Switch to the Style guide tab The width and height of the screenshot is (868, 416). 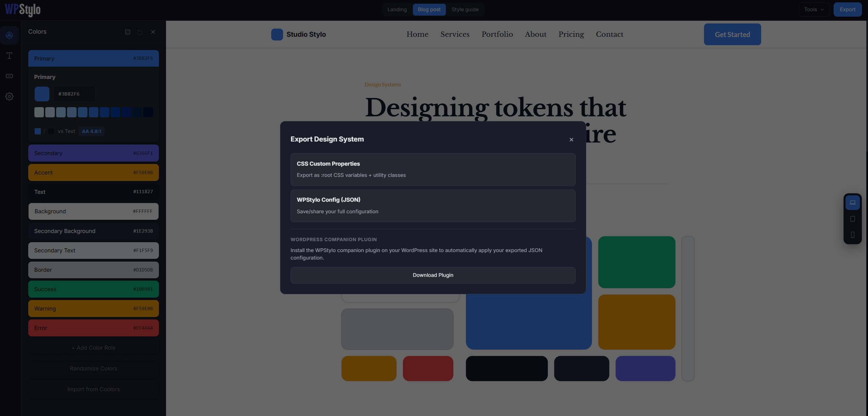pos(465,10)
